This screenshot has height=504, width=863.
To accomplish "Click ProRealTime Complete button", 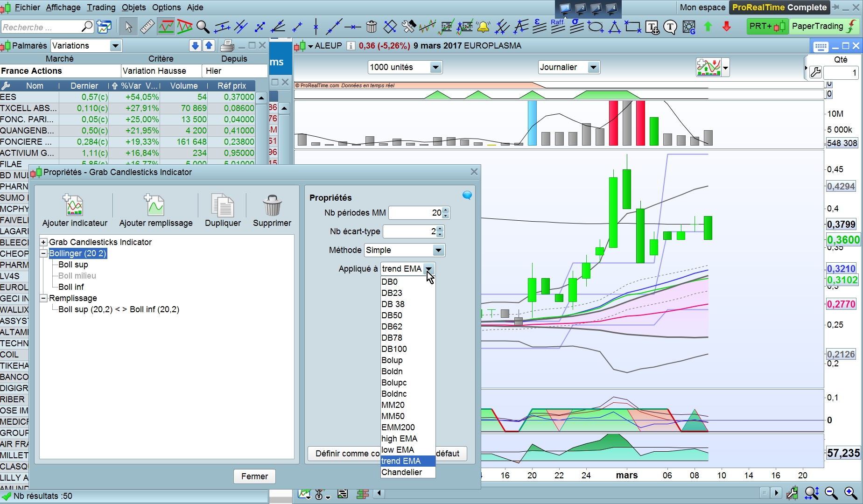I will tap(779, 7).
